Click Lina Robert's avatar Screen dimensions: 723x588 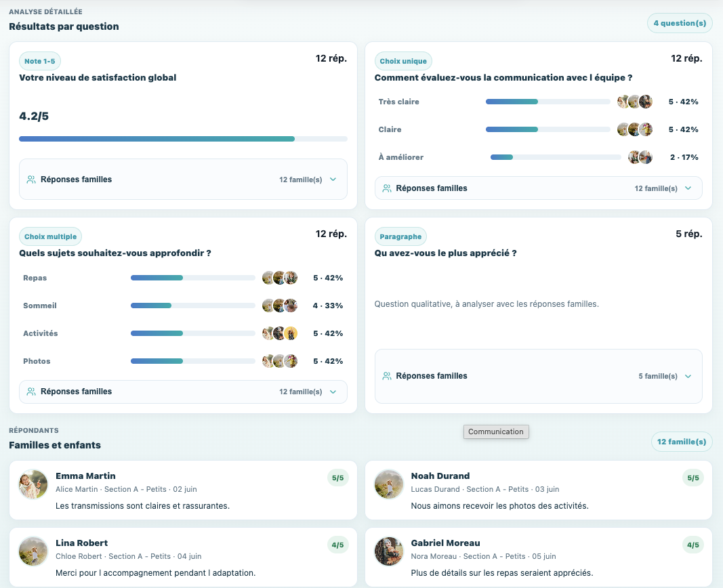(x=33, y=551)
